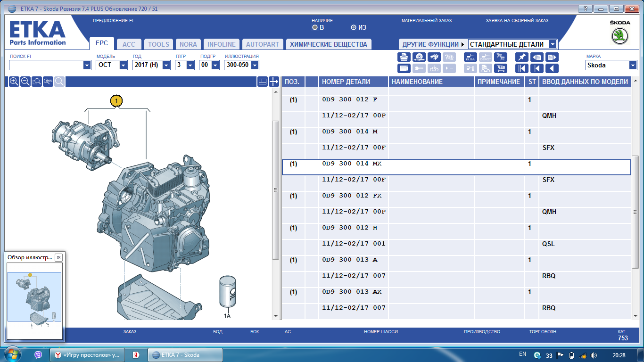
Task: Select the 'В' availability radio button
Action: click(314, 28)
